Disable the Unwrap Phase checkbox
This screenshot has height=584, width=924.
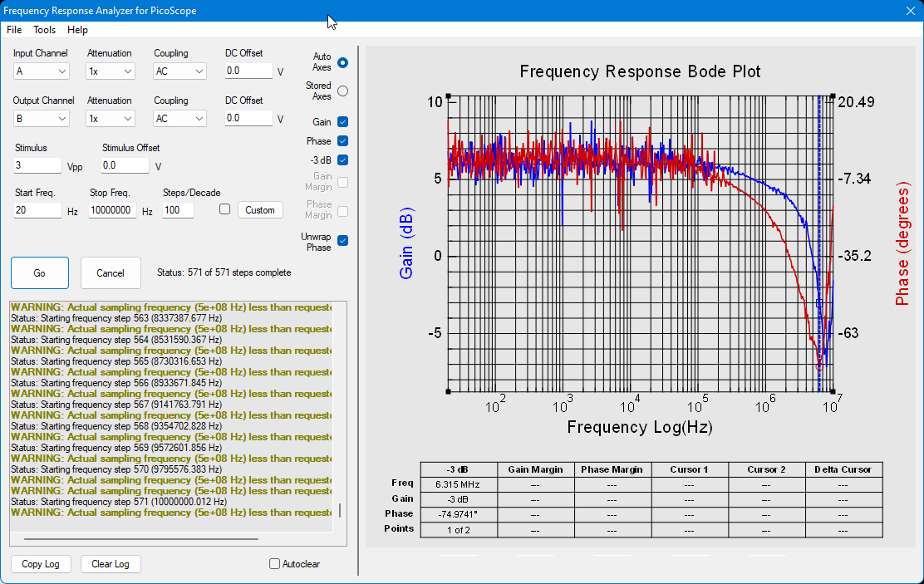coord(343,240)
